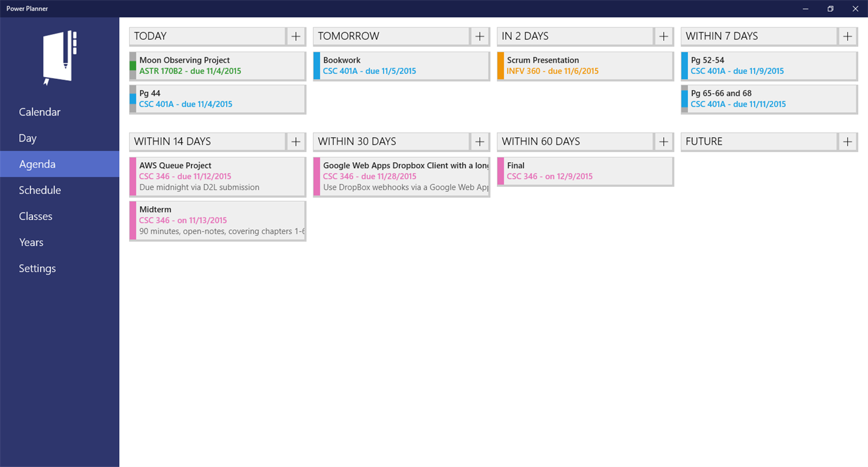Add a new item under TODAY

[296, 36]
